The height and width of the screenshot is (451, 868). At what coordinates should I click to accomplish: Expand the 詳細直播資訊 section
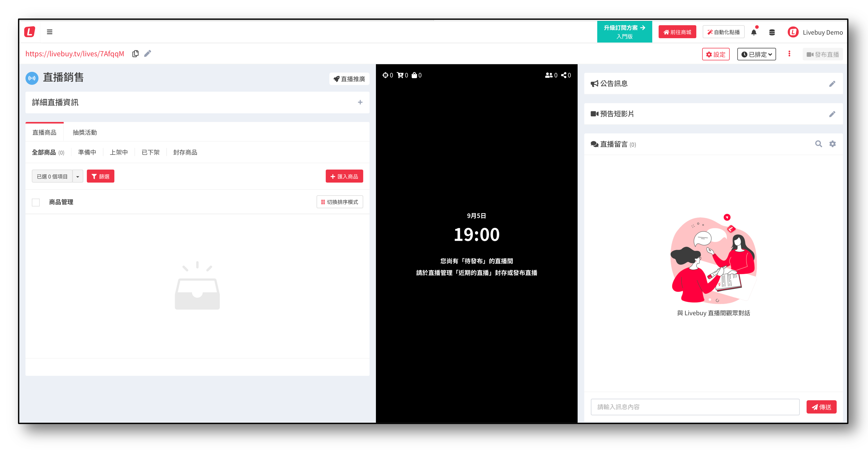pos(360,102)
